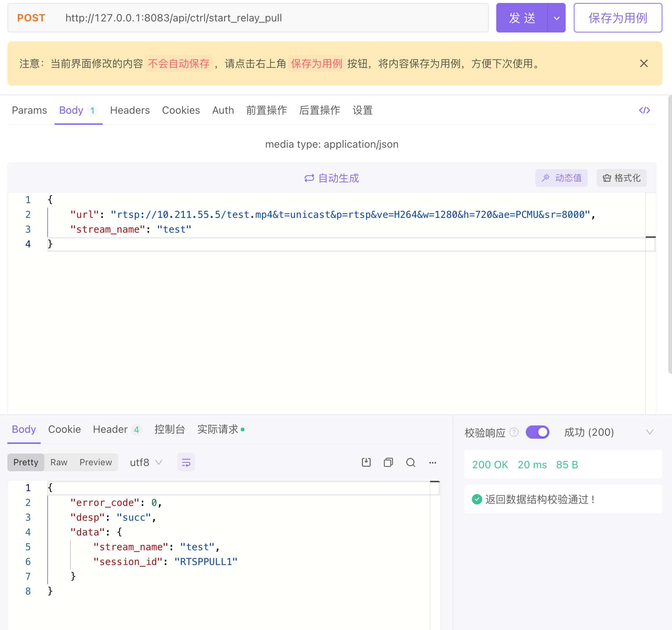
Task: Click the 动态值 button
Action: pyautogui.click(x=561, y=178)
